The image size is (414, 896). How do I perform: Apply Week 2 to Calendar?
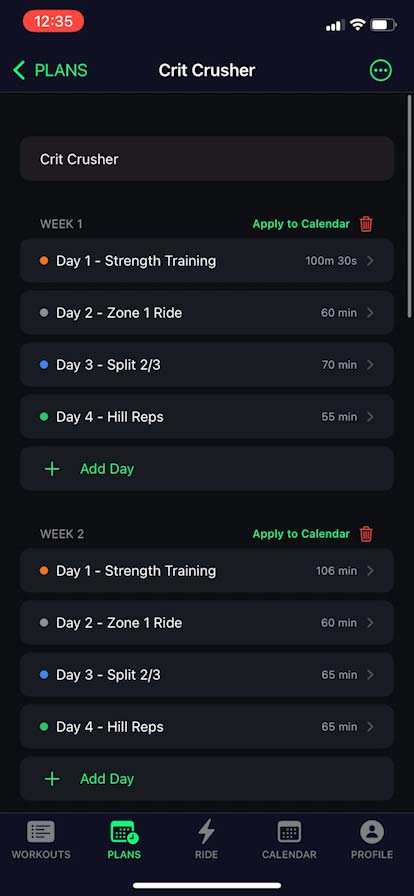pos(301,534)
